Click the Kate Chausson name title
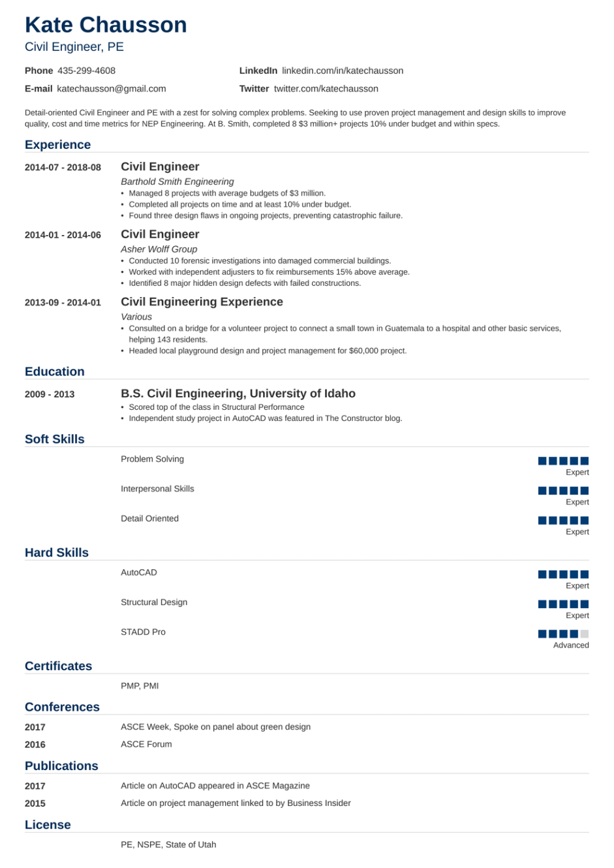 [106, 25]
